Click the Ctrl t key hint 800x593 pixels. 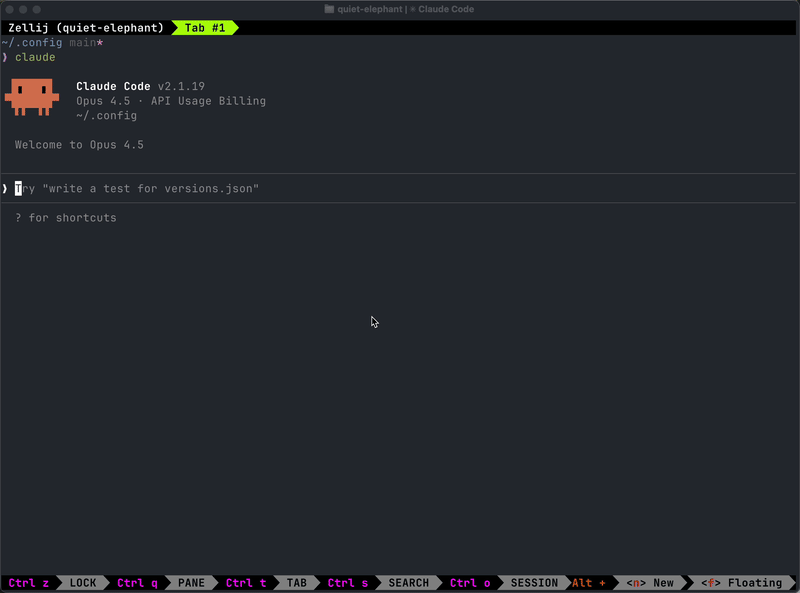(x=246, y=583)
